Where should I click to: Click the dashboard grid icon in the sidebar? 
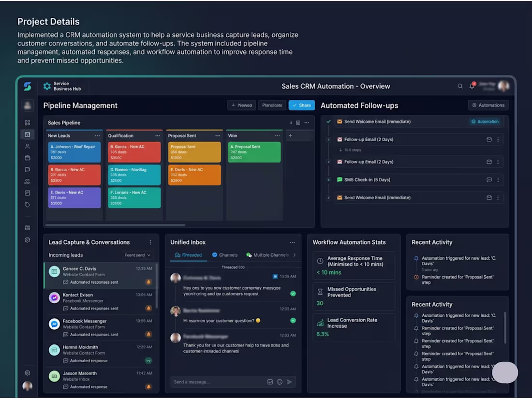[28, 123]
